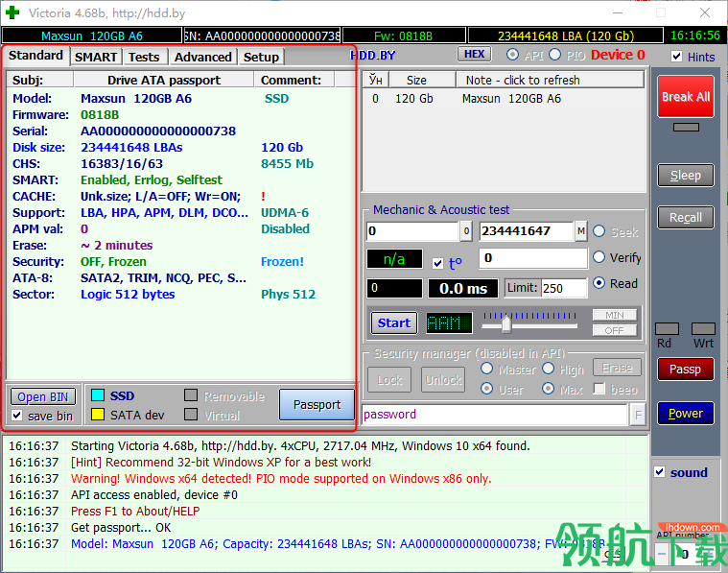Click the yellow SATA dev color indicator

click(x=98, y=415)
